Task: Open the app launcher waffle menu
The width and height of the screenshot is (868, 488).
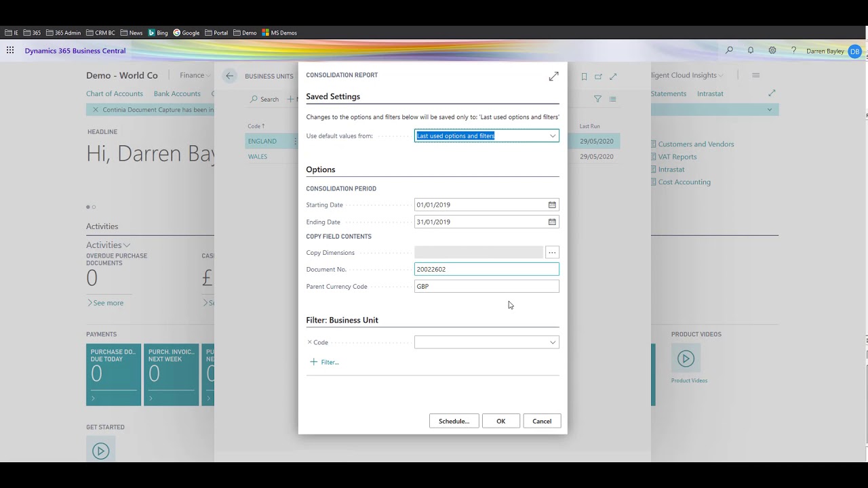Action: (x=10, y=50)
